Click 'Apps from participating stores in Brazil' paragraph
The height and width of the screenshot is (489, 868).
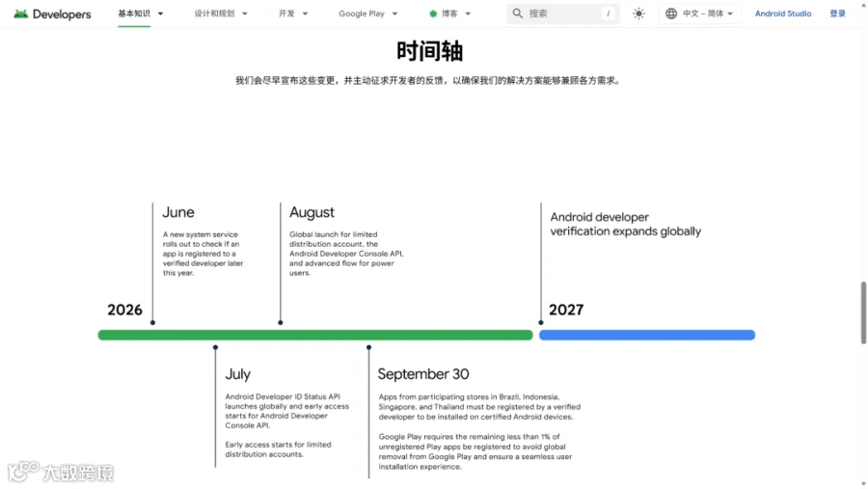coord(479,406)
